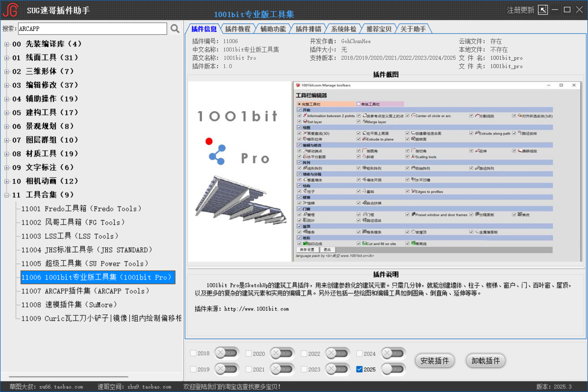Click the search magnifier icon
Viewport: 588px width, 392px height.
(x=175, y=29)
